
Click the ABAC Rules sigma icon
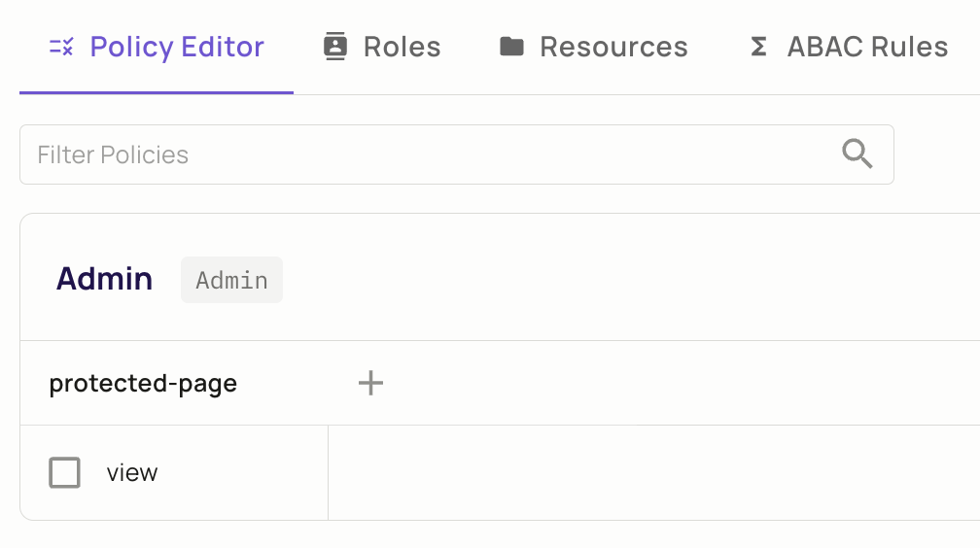click(758, 47)
